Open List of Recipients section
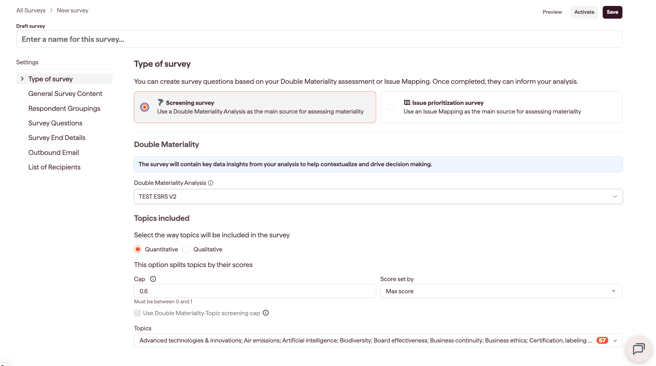Screen dimensions: 656x366 click(x=54, y=167)
